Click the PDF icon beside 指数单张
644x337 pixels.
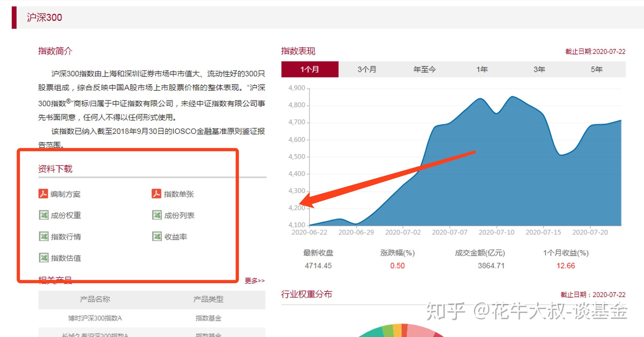point(156,194)
